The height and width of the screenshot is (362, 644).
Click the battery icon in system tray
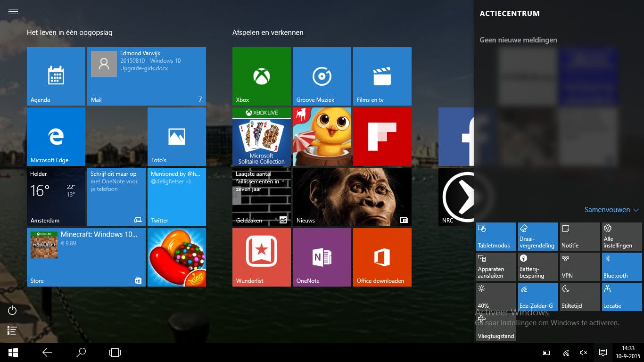[546, 353]
